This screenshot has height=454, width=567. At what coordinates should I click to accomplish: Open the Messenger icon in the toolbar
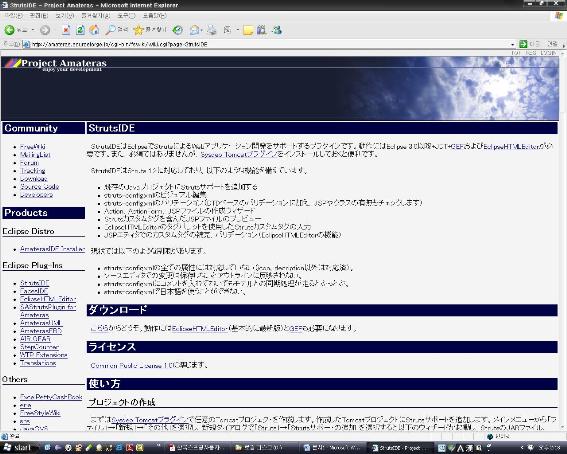[x=277, y=30]
